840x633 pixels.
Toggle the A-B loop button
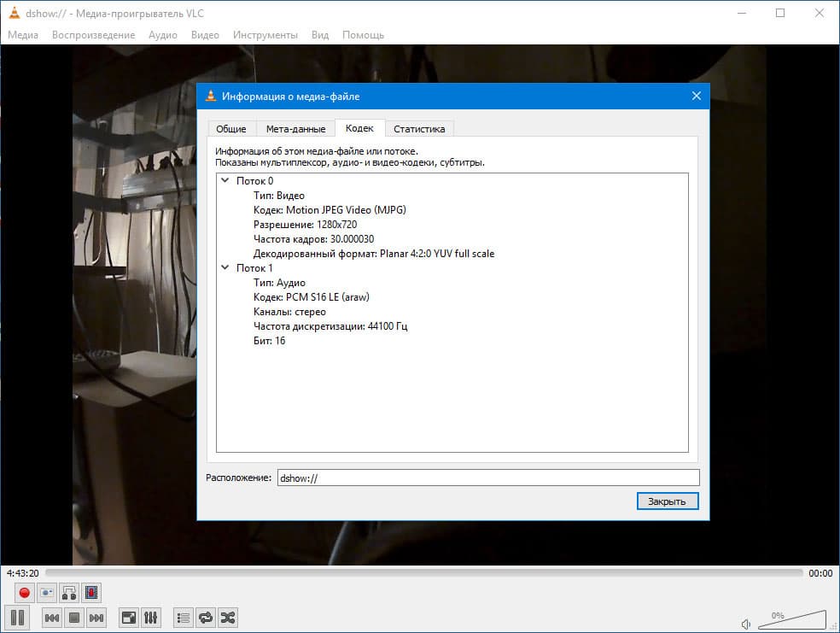pyautogui.click(x=69, y=593)
